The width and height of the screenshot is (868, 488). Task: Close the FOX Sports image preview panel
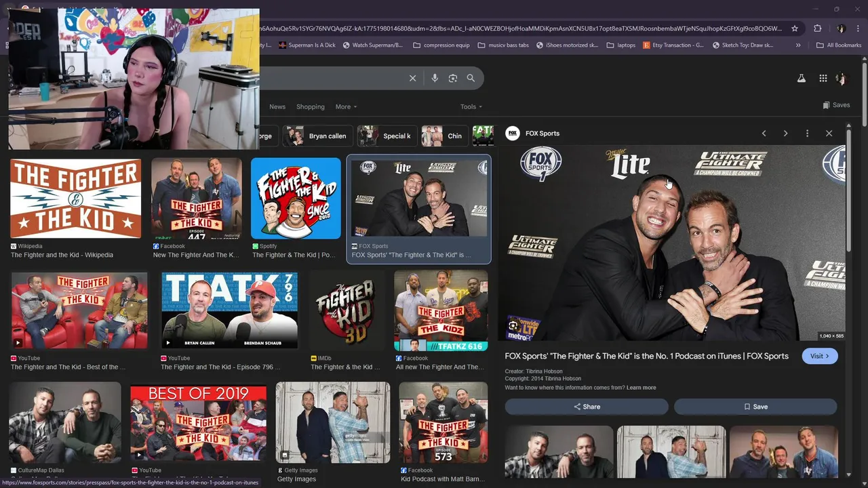pyautogui.click(x=829, y=134)
